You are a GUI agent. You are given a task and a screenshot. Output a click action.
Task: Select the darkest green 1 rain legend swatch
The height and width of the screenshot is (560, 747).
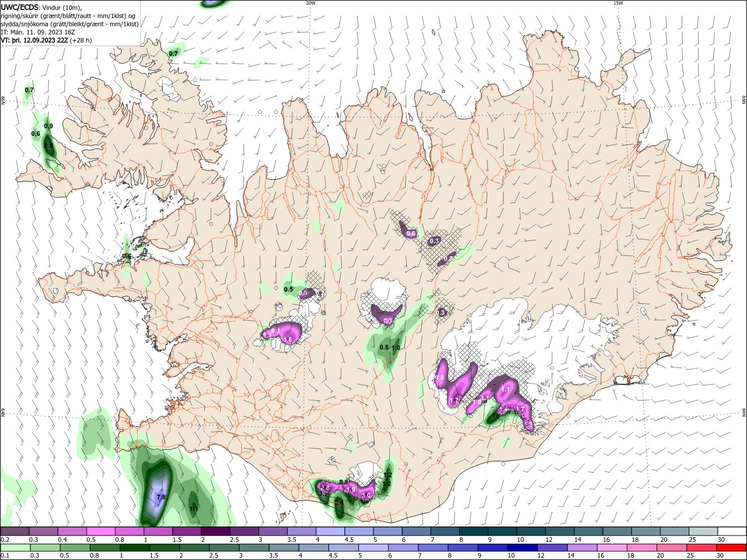135,548
